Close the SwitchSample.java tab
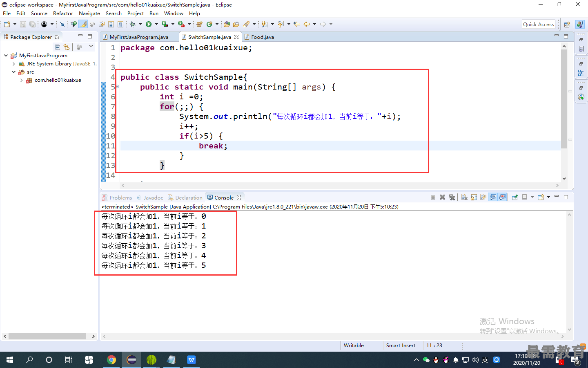The height and width of the screenshot is (368, 588). [x=236, y=37]
